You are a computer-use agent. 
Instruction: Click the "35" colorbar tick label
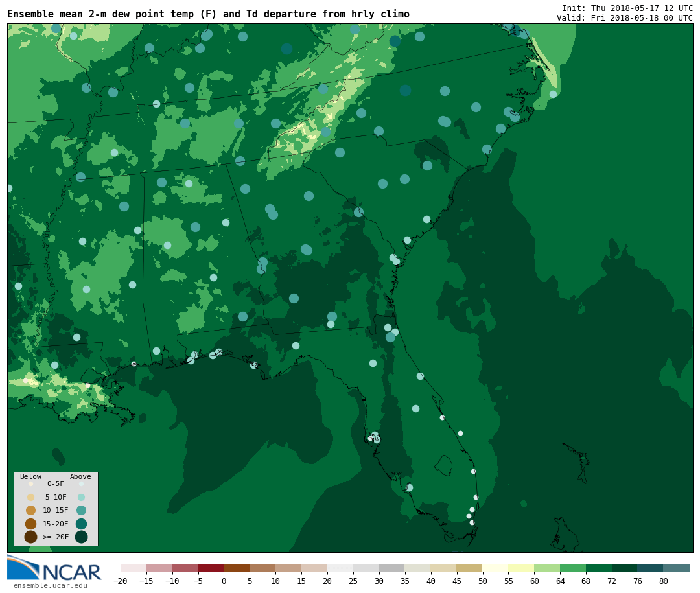coord(405,581)
